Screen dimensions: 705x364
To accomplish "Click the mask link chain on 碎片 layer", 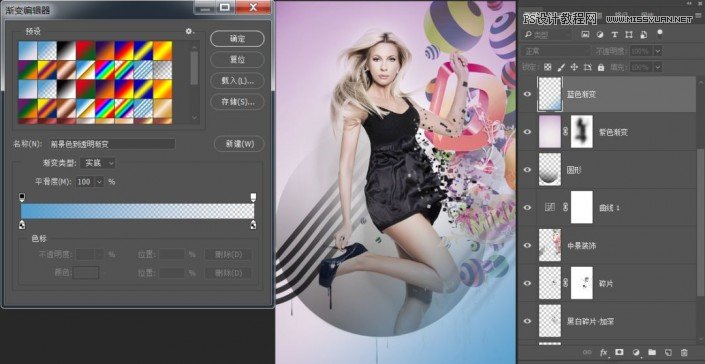I will [x=566, y=283].
